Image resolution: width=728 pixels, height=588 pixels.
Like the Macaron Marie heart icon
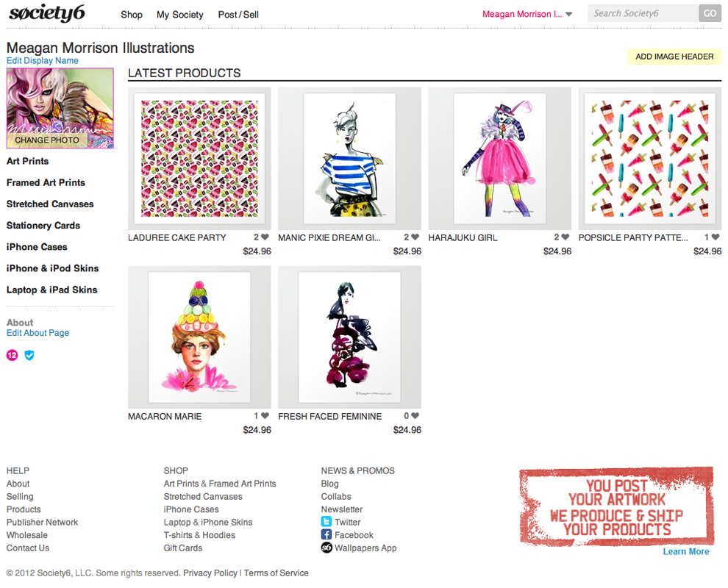(x=265, y=416)
